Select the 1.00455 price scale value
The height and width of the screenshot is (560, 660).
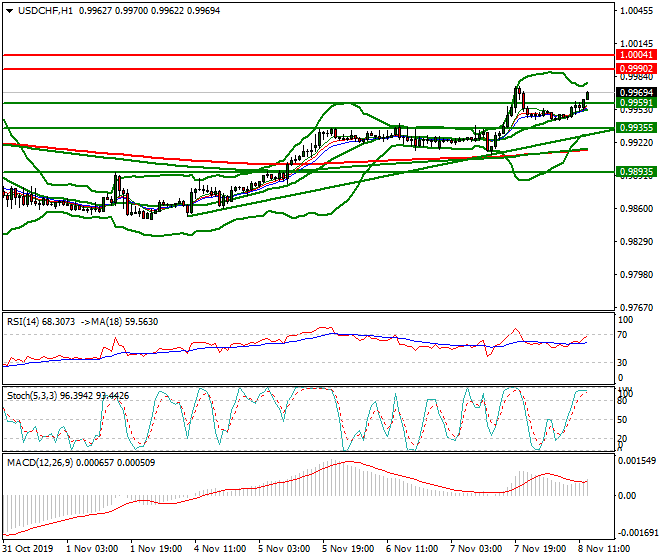pyautogui.click(x=637, y=11)
